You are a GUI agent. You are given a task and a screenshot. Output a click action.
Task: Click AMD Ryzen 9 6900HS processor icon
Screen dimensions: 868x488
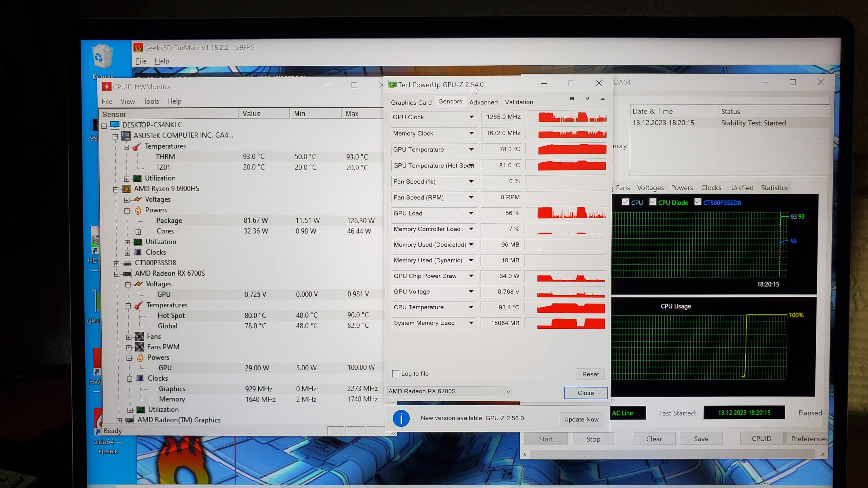(x=126, y=189)
